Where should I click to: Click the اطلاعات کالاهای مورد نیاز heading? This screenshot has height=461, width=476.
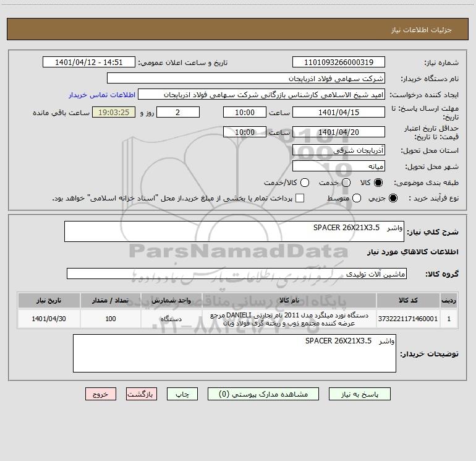click(412, 252)
